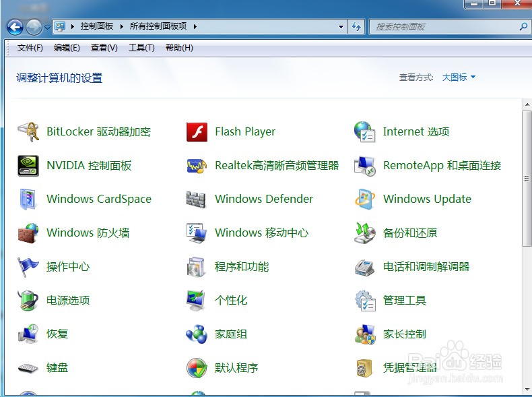532x397 pixels.
Task: Click the scrollbar up arrow
Action: 527,104
